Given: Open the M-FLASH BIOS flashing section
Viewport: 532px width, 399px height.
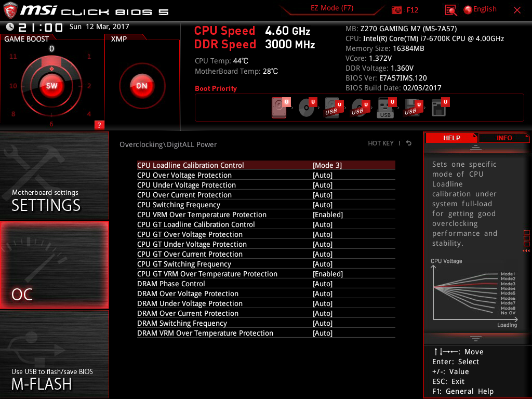Looking at the screenshot, I should coord(54,354).
